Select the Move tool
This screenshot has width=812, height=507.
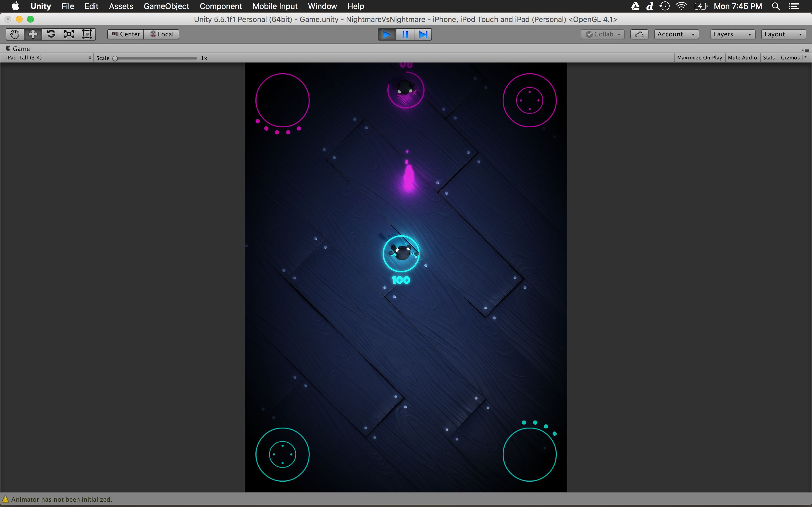click(x=33, y=34)
